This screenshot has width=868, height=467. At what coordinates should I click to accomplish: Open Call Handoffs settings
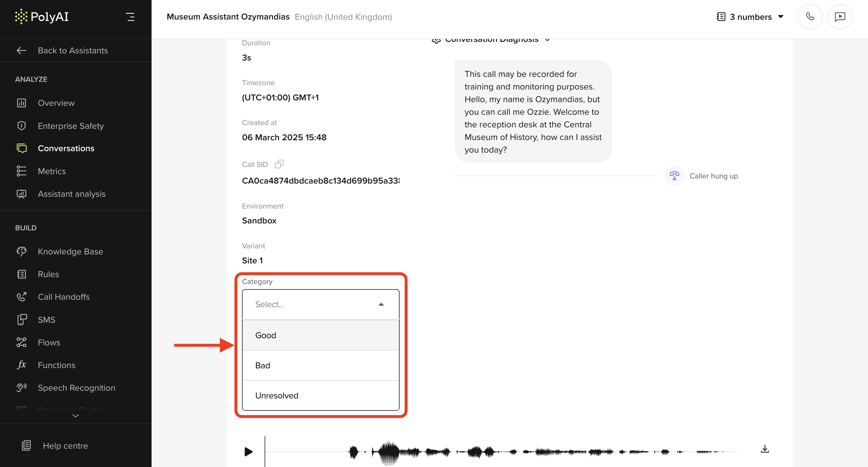(x=64, y=297)
